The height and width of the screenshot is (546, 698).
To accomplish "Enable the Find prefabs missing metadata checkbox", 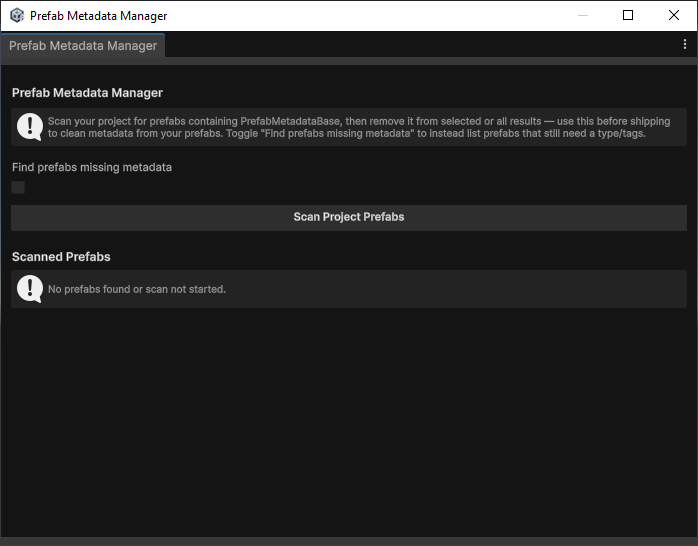I will (x=18, y=187).
